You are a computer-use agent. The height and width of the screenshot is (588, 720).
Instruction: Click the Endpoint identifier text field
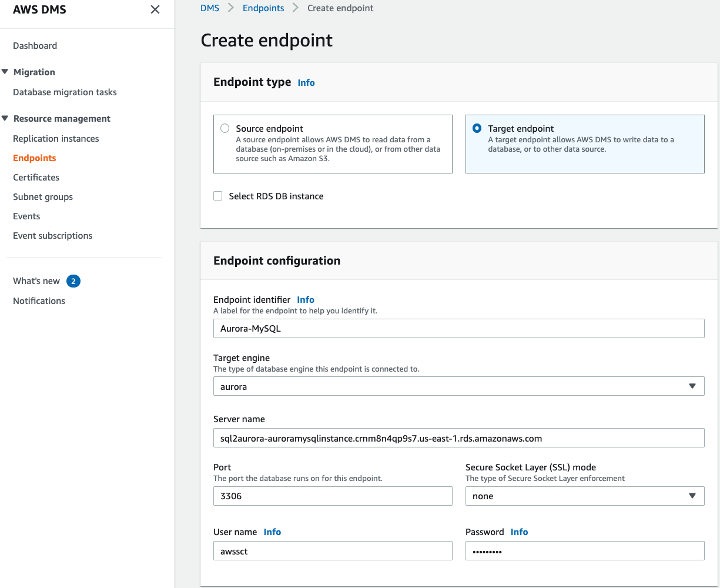pyautogui.click(x=458, y=329)
